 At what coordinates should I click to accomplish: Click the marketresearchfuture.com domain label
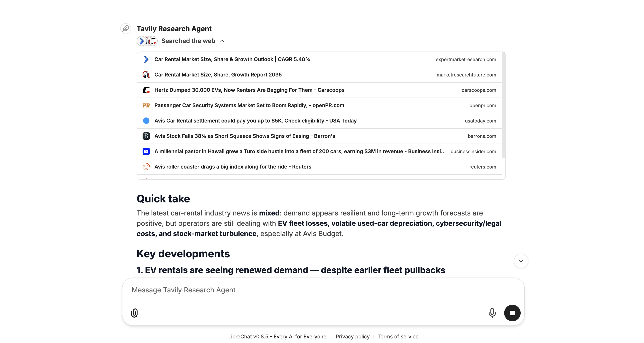click(466, 75)
